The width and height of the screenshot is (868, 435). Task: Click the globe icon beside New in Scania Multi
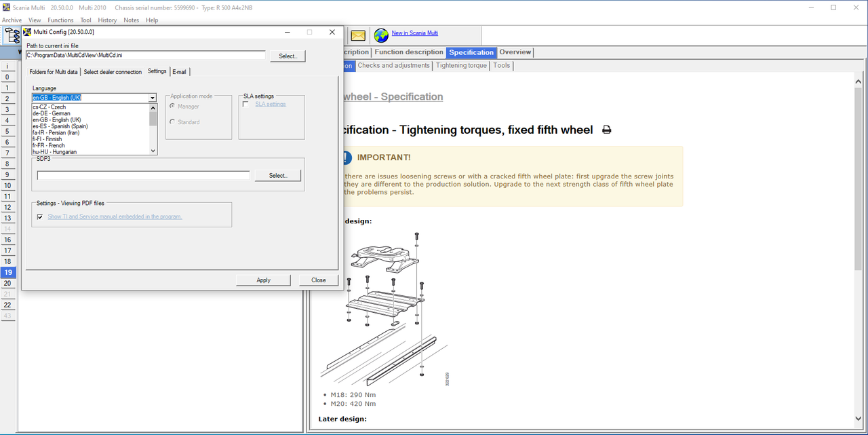(x=381, y=35)
